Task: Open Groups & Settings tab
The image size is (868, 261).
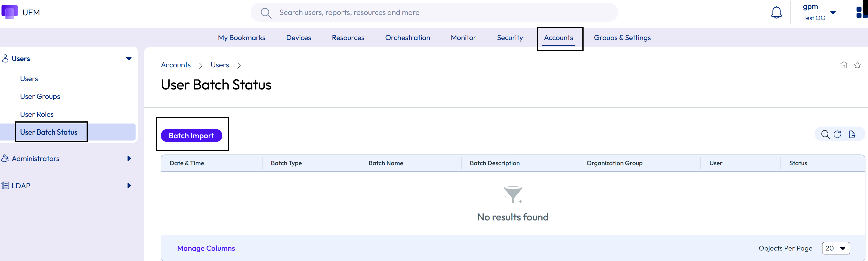Action: coord(622,38)
